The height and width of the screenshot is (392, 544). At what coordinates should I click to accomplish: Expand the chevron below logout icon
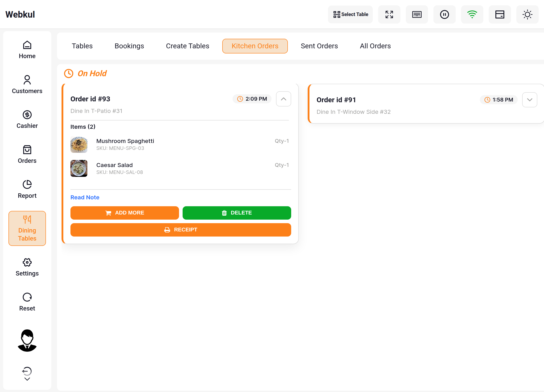[x=27, y=379]
